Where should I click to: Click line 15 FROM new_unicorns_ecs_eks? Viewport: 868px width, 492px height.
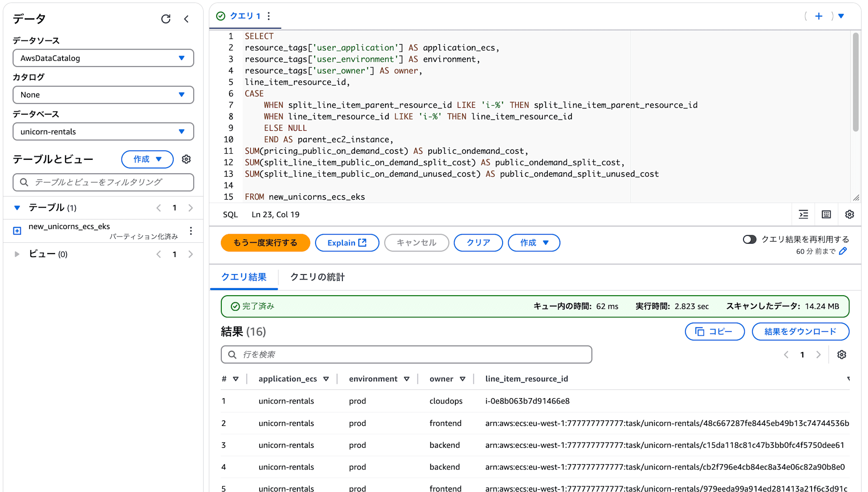[x=305, y=197]
